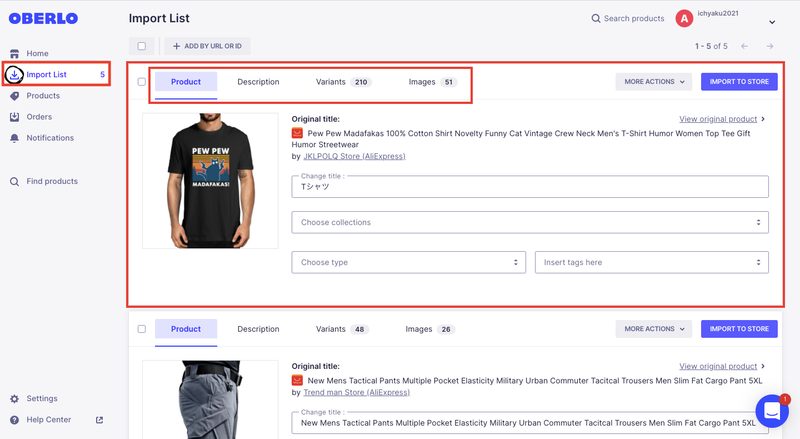The height and width of the screenshot is (439, 800).
Task: Open the Choose collections dropdown
Action: tap(530, 223)
